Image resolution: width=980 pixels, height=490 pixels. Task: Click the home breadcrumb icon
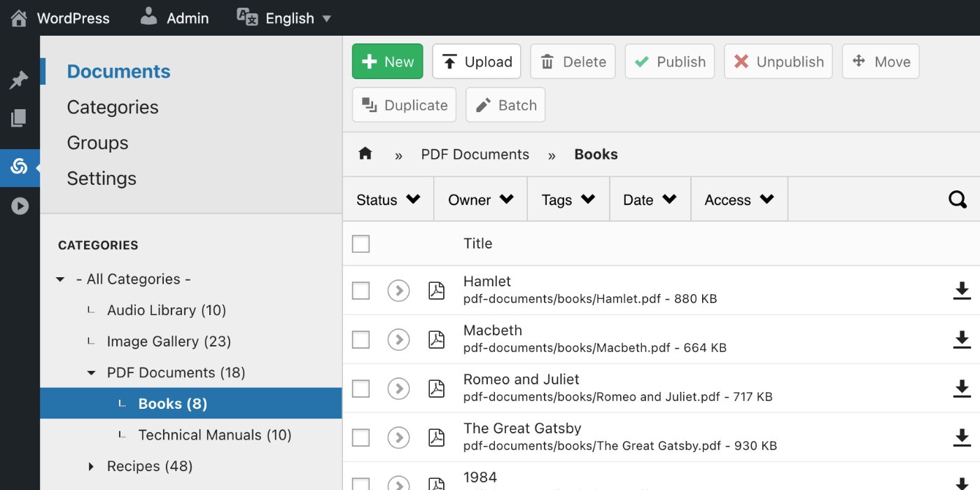(365, 153)
